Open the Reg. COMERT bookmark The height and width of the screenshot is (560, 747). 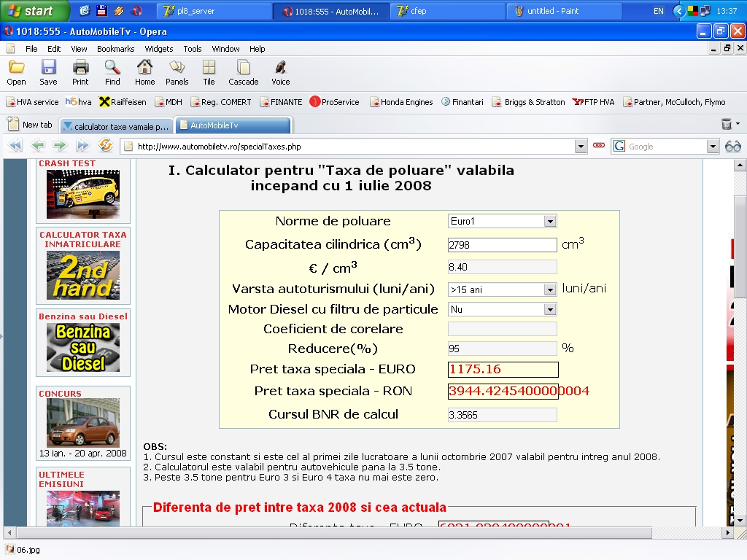coord(220,102)
